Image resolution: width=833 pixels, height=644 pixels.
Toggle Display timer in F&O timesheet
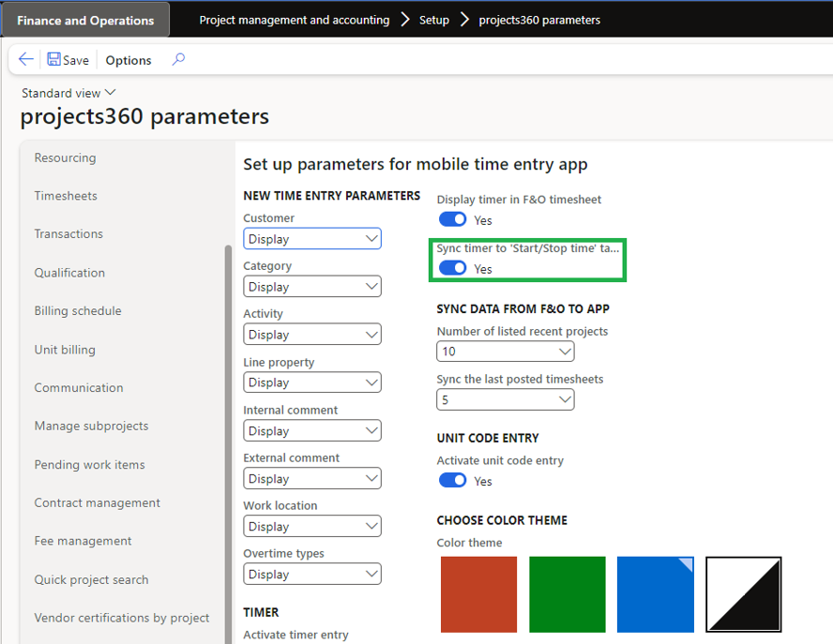[x=453, y=219]
